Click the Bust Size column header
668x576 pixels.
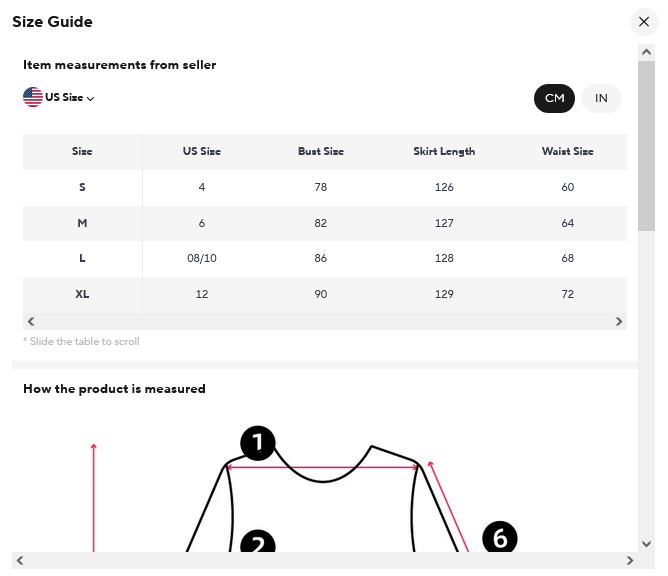(320, 152)
